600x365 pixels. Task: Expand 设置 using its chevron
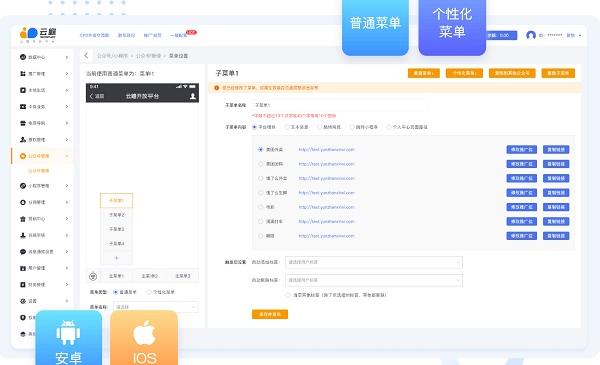click(x=67, y=301)
